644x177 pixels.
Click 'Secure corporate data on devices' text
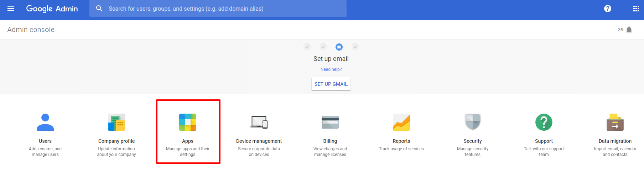[259, 152]
